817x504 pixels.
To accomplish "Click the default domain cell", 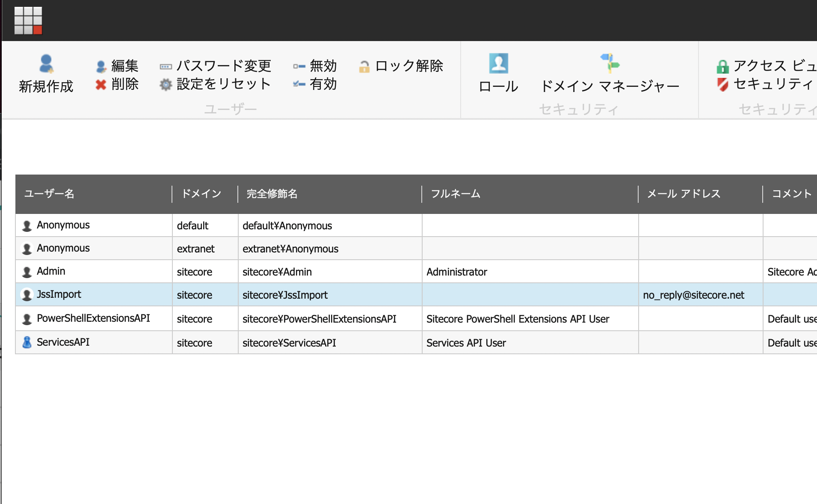I will 205,225.
